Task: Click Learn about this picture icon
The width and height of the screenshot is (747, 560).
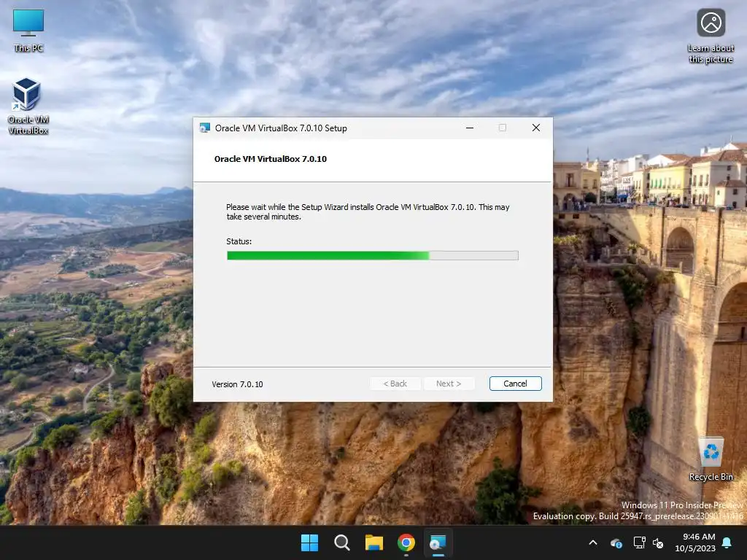Action: pos(711,36)
